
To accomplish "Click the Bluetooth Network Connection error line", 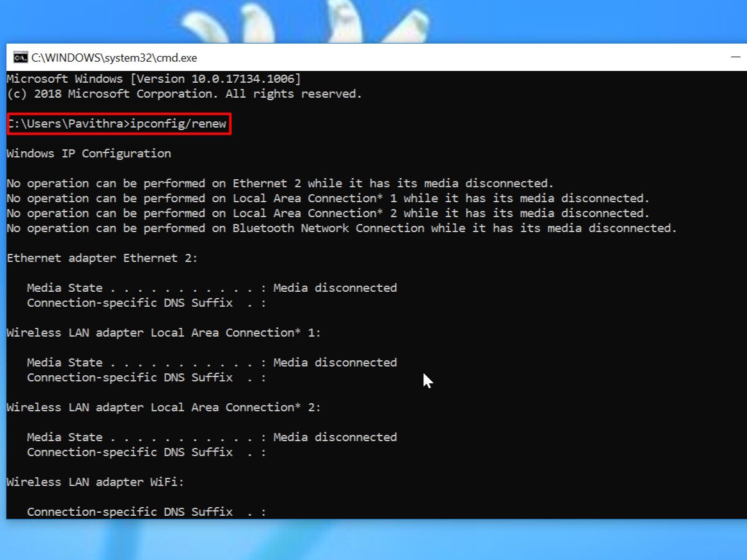I will coord(342,228).
